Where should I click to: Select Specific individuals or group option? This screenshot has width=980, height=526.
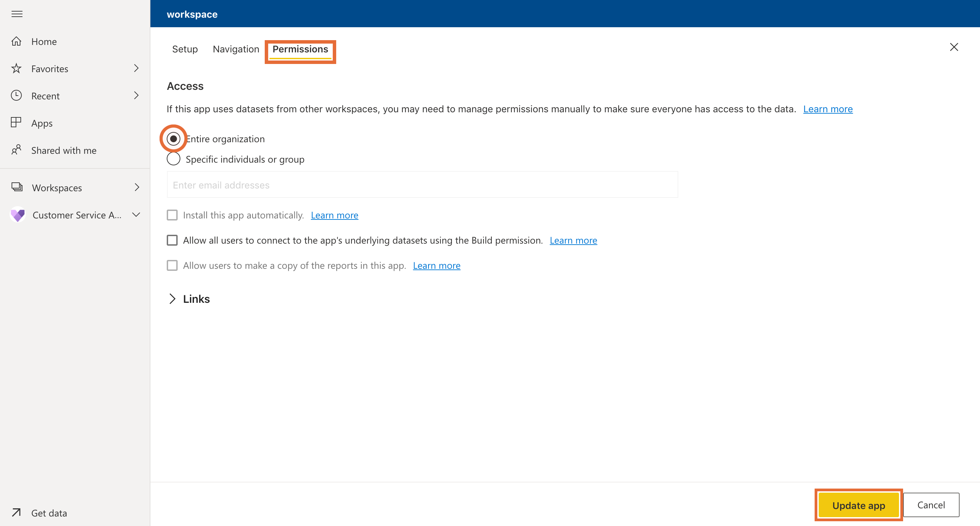[173, 159]
